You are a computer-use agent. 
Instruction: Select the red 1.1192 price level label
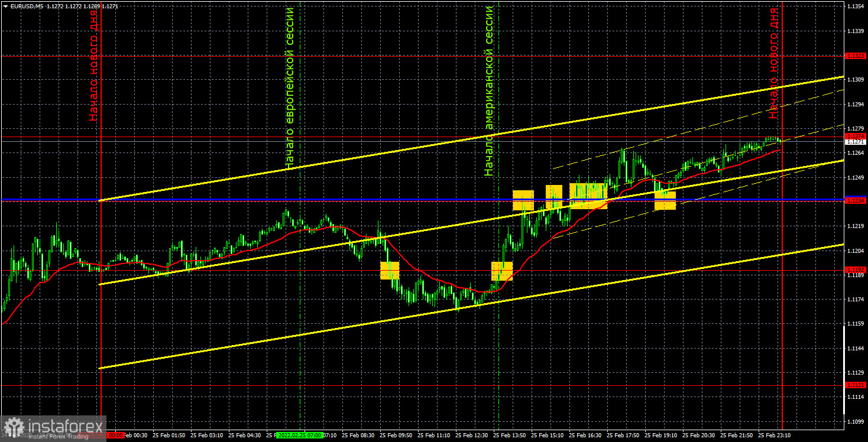(856, 269)
